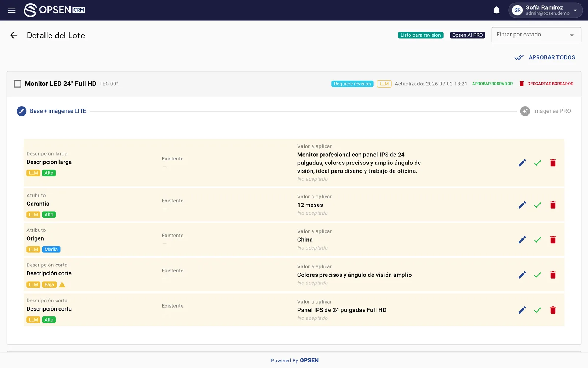This screenshot has width=588, height=368.
Task: Click the LLM badge on the Origen row
Action: pyautogui.click(x=33, y=250)
